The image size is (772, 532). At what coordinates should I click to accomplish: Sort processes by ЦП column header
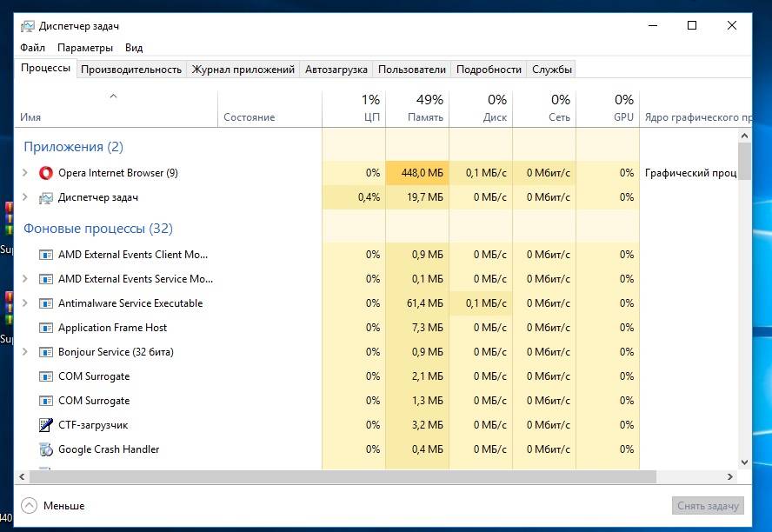coord(353,108)
